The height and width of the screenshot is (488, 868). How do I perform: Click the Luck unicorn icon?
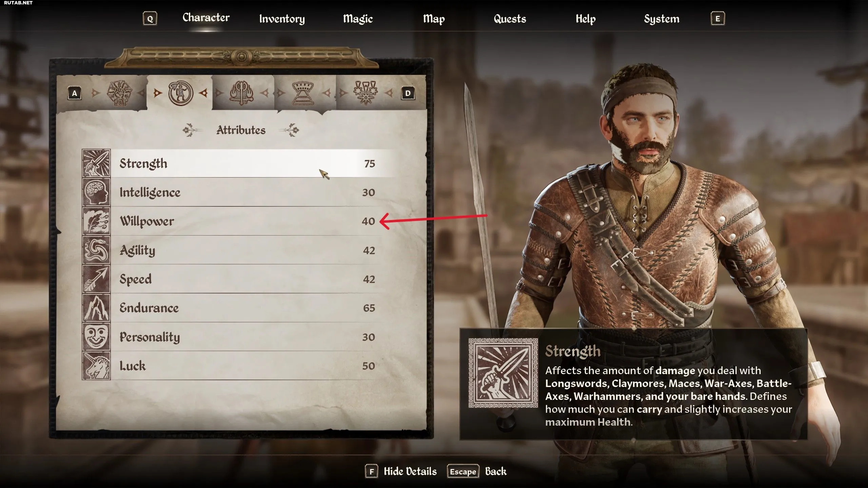[96, 366]
